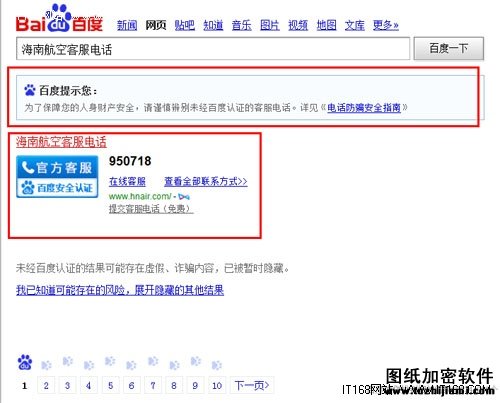Switch to the 图片 images tab
This screenshot has height=403, width=500.
pos(270,25)
